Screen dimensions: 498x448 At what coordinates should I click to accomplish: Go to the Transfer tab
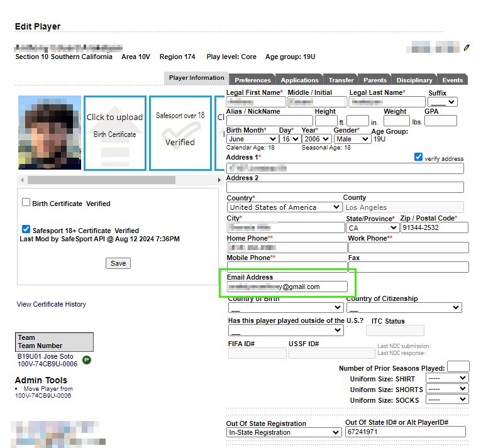[341, 80]
